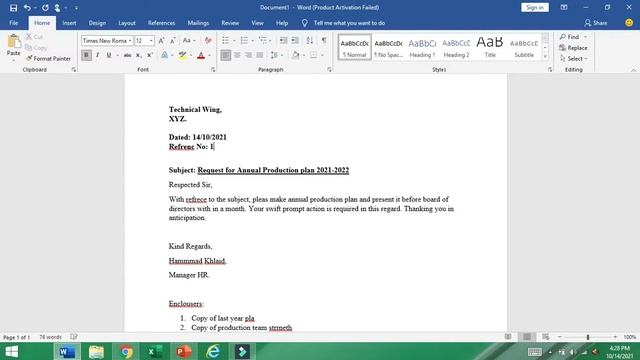Switch to the Layout tab
The height and width of the screenshot is (360, 640).
click(127, 23)
